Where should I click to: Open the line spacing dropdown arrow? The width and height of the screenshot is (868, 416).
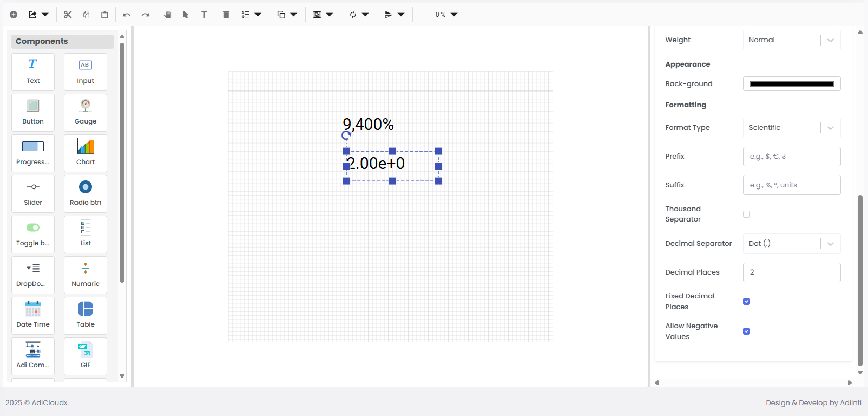[258, 15]
